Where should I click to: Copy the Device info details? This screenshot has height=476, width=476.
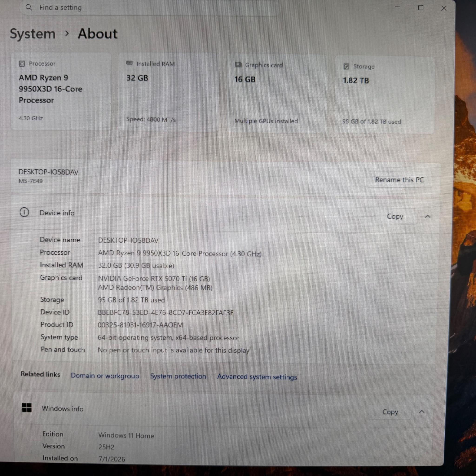click(x=395, y=216)
